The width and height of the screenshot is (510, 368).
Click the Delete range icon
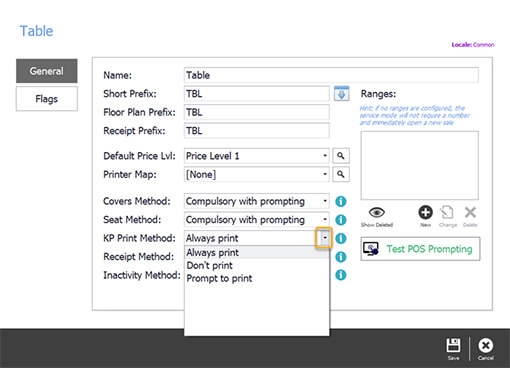tap(470, 212)
